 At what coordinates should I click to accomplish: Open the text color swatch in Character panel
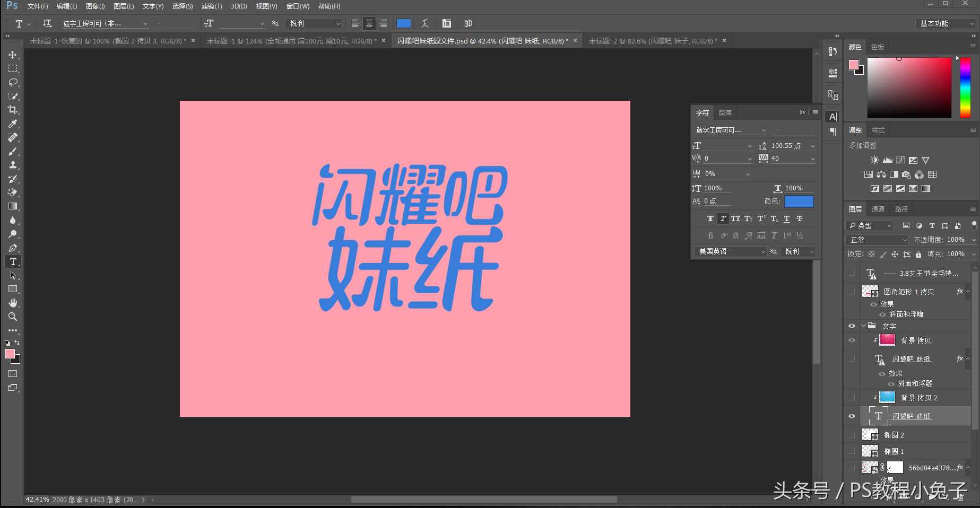(x=799, y=201)
